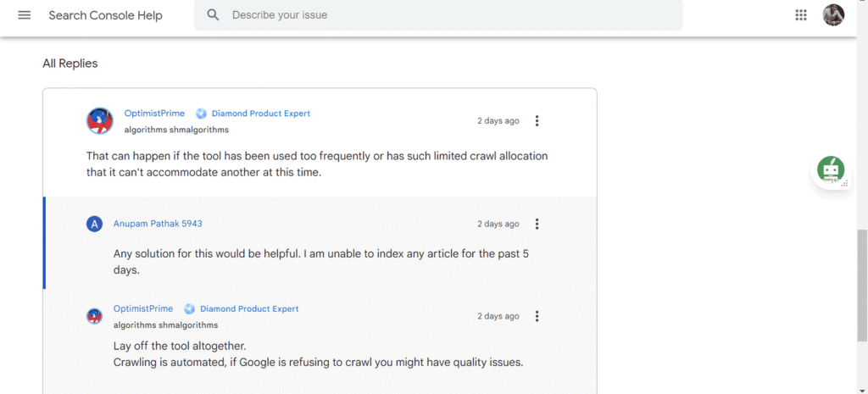This screenshot has width=868, height=394.
Task: Open the Google apps grid
Action: click(801, 15)
